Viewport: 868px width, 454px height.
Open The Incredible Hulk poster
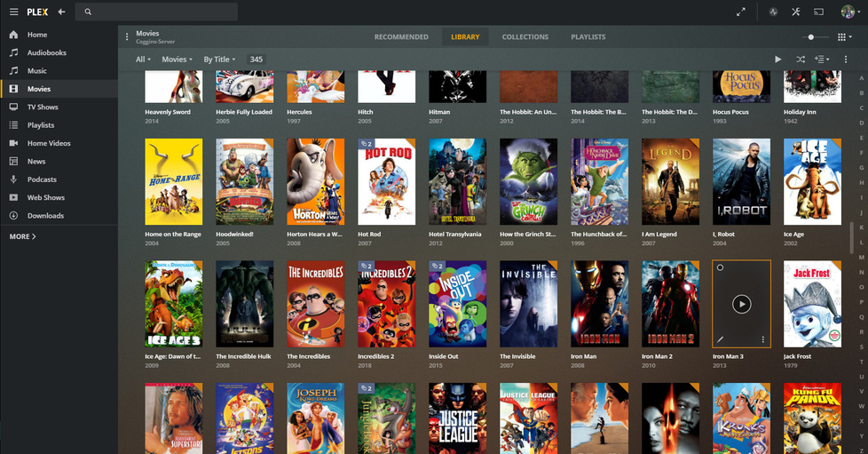[245, 304]
